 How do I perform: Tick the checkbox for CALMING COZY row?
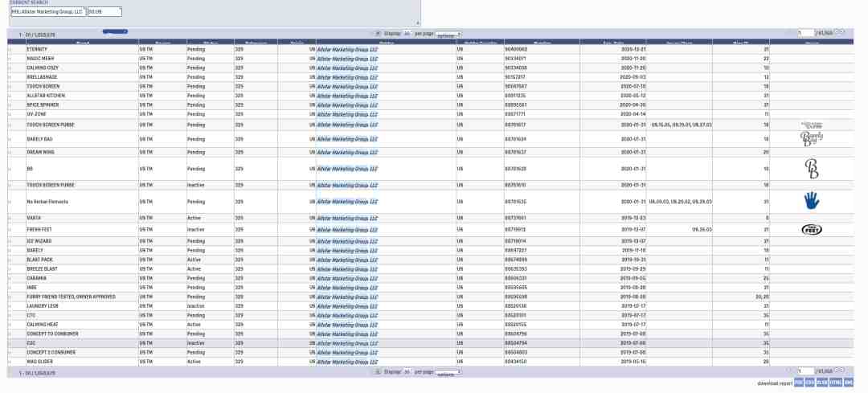pos(10,68)
